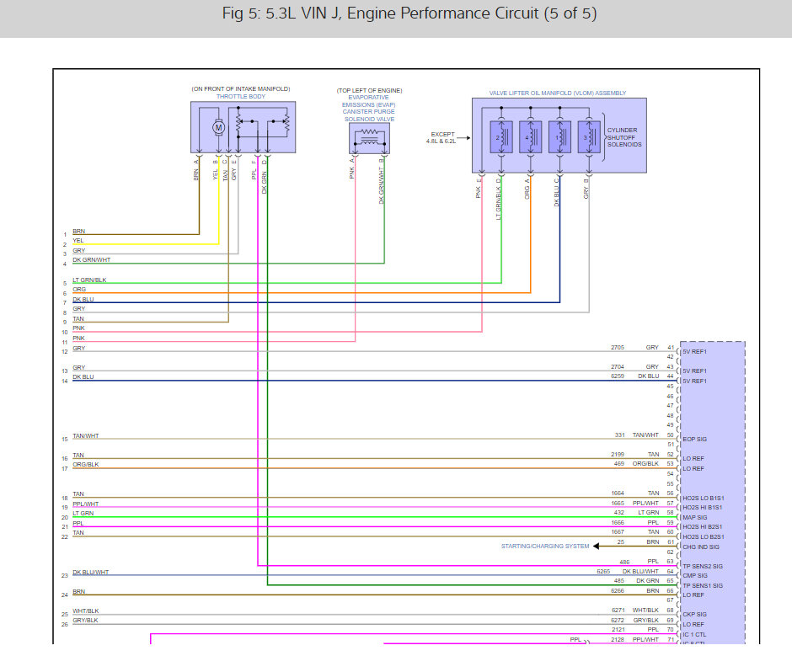Click the ORG/BLK label beside line 17
The width and height of the screenshot is (792, 672).
pyautogui.click(x=85, y=465)
